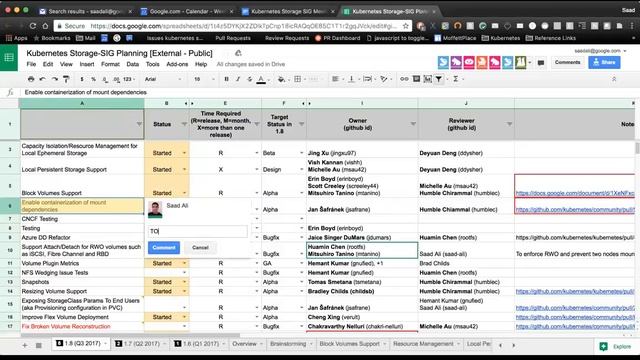
Task: Open status dropdown for Local Persistent Storage Support
Action: (184, 169)
